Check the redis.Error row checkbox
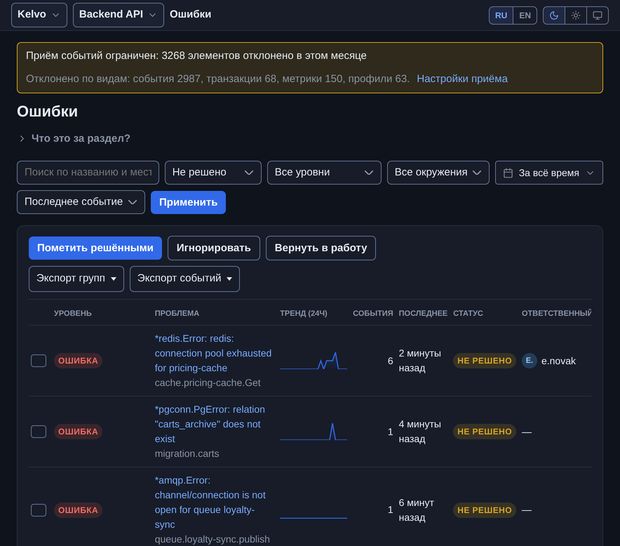This screenshot has width=620, height=546. 38,361
